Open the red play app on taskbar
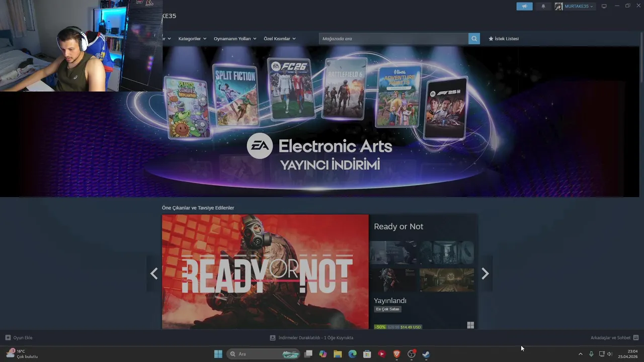This screenshot has width=644, height=362. tap(382, 354)
